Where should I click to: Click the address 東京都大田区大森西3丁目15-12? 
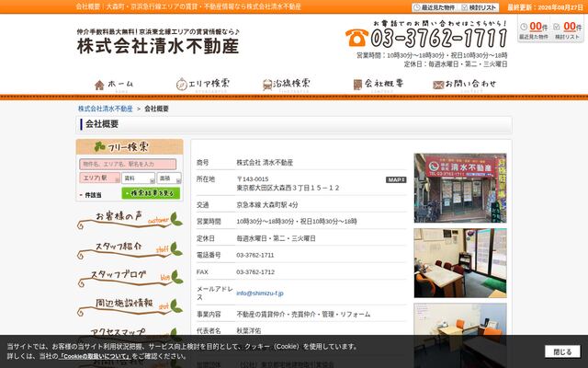tap(288, 188)
